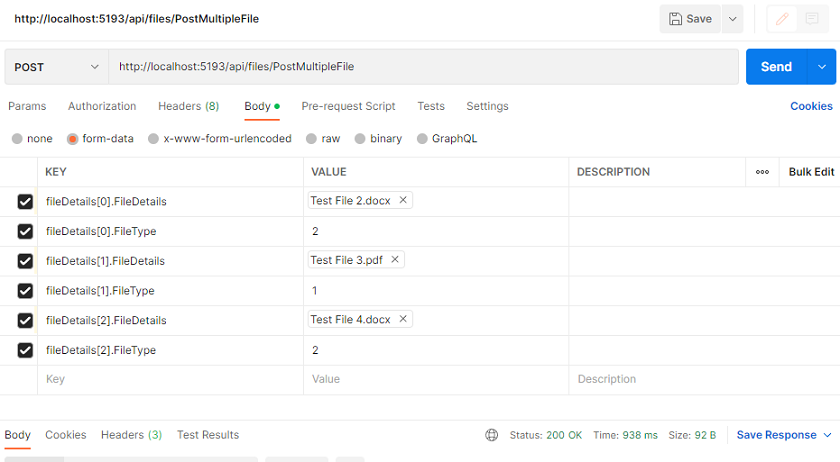Click the Cookies link
840x462 pixels.
click(811, 106)
